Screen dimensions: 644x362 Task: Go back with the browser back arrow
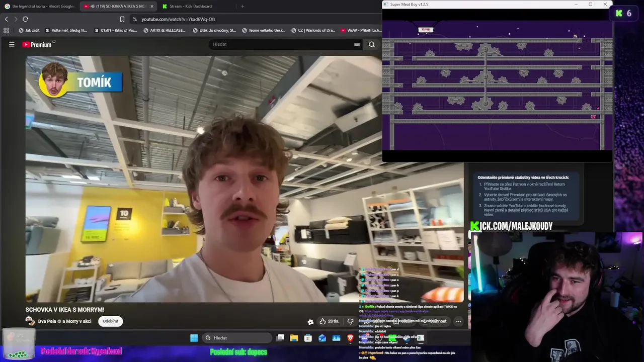[x=6, y=19]
